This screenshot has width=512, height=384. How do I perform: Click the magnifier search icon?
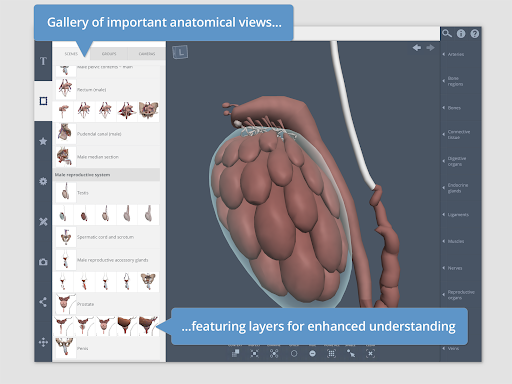447,33
